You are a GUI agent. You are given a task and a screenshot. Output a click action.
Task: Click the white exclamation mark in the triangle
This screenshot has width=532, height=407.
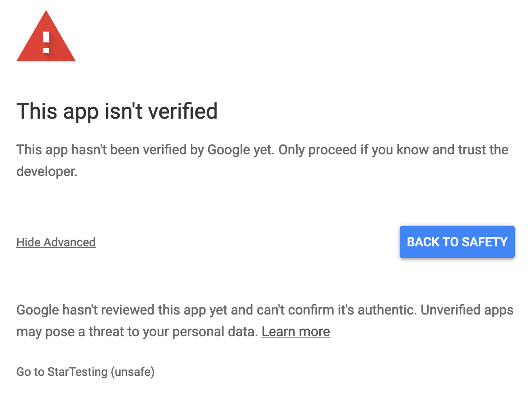pos(46,42)
